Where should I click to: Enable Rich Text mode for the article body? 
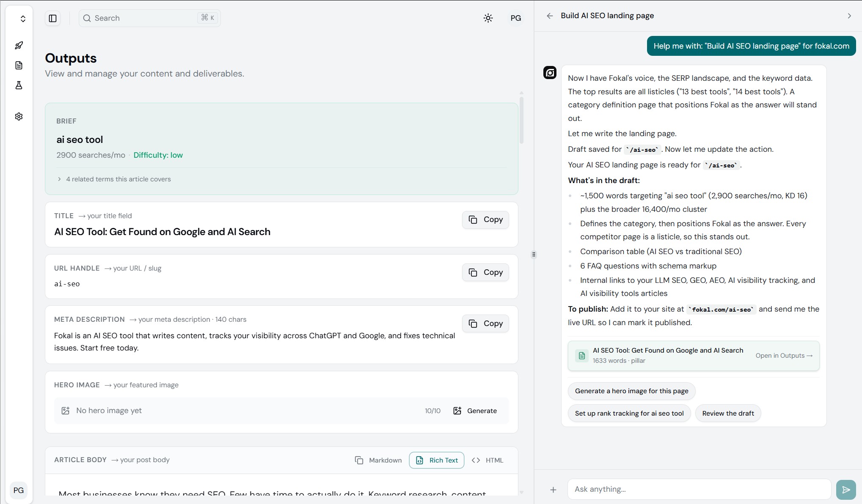[436, 460]
